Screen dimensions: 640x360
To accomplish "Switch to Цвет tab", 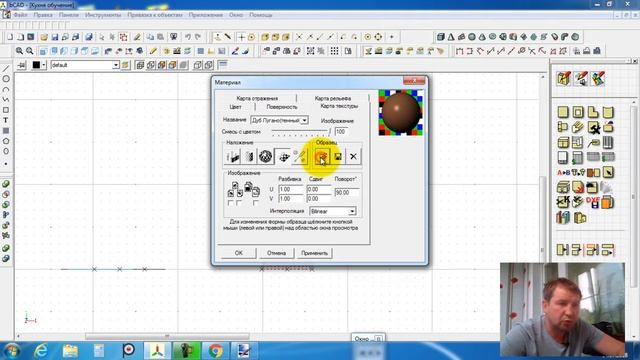I will click(236, 107).
